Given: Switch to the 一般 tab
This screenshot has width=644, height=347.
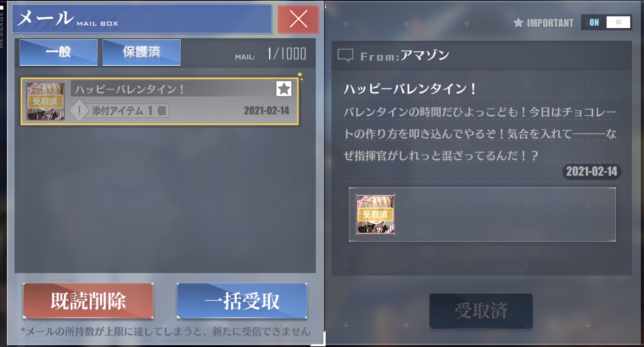Looking at the screenshot, I should (59, 52).
